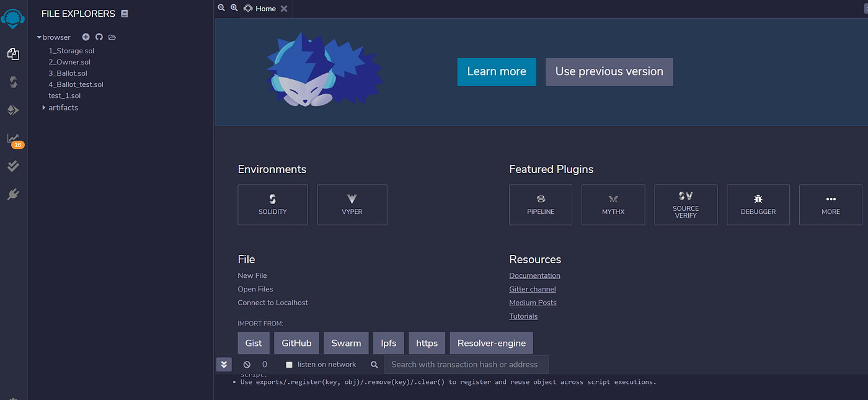Click the open folder icon beside browser
The image size is (868, 400).
coord(112,37)
